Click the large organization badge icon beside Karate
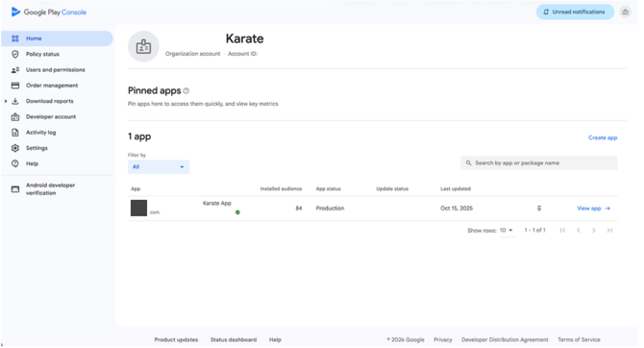The image size is (644, 348). (x=143, y=46)
